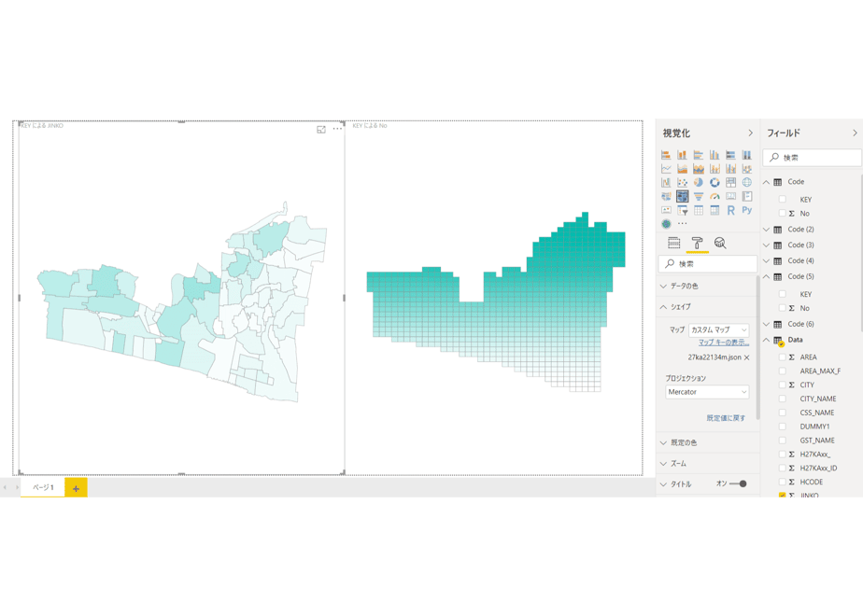Select the DUMMY1 field text
863x616 pixels.
pyautogui.click(x=814, y=427)
